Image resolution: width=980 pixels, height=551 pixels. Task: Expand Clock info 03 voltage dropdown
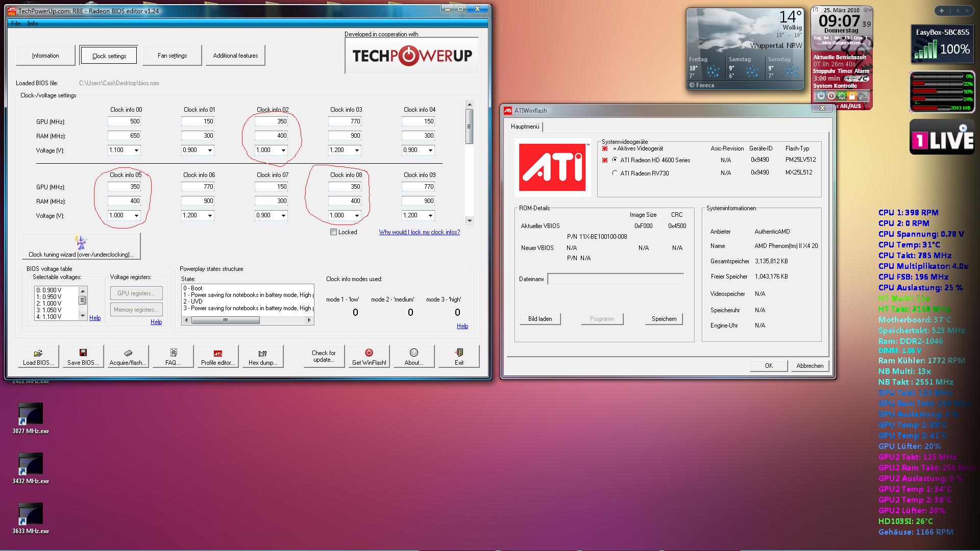point(357,151)
